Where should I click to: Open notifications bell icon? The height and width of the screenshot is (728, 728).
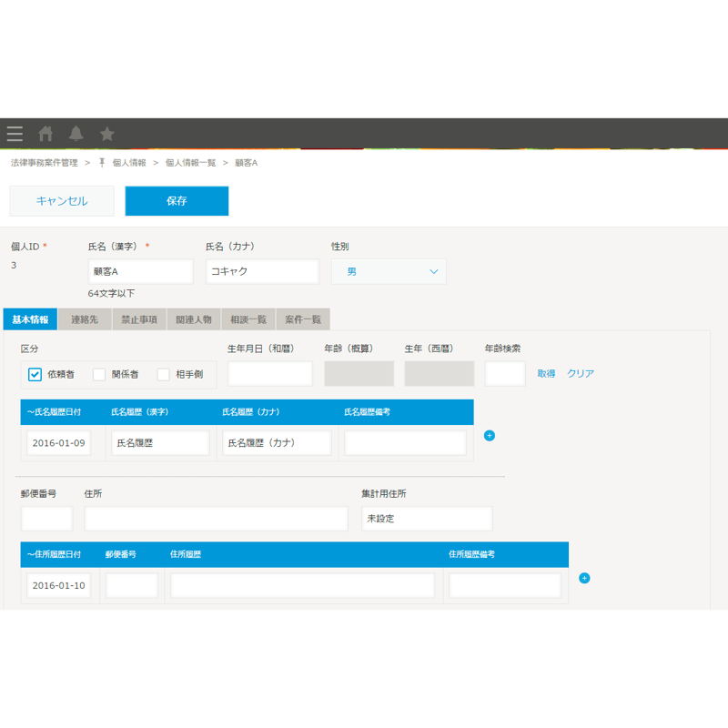click(76, 134)
